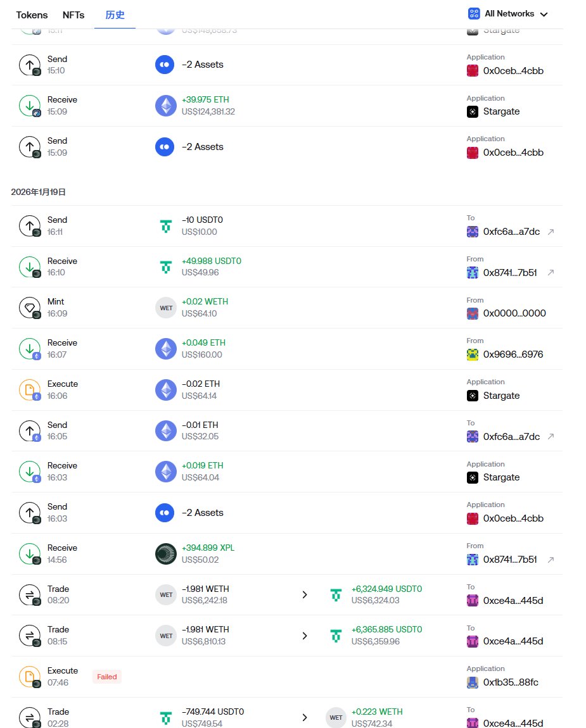Open external link arrow on XPL receive row
The height and width of the screenshot is (728, 586).
coord(551,560)
